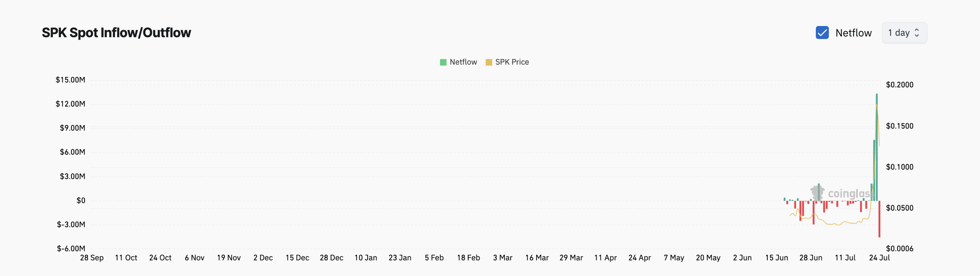
Task: Click the coinglass watermark text
Action: tap(849, 194)
